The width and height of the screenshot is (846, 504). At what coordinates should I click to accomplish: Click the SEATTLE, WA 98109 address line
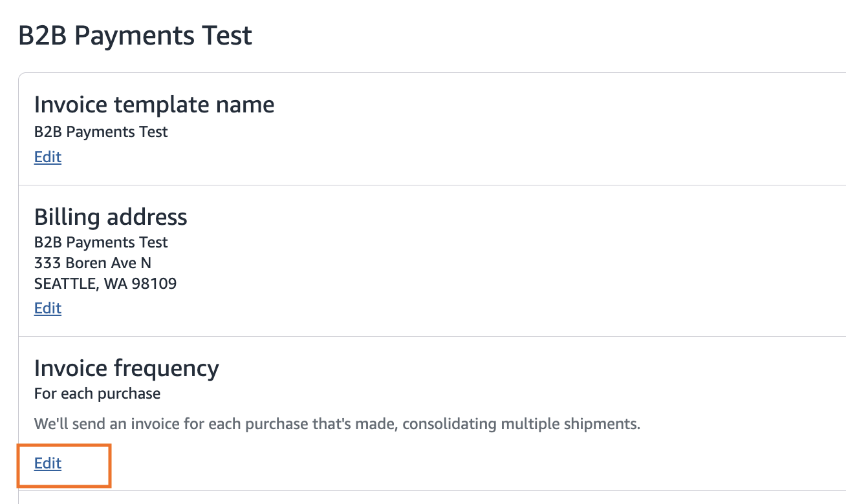click(x=105, y=284)
